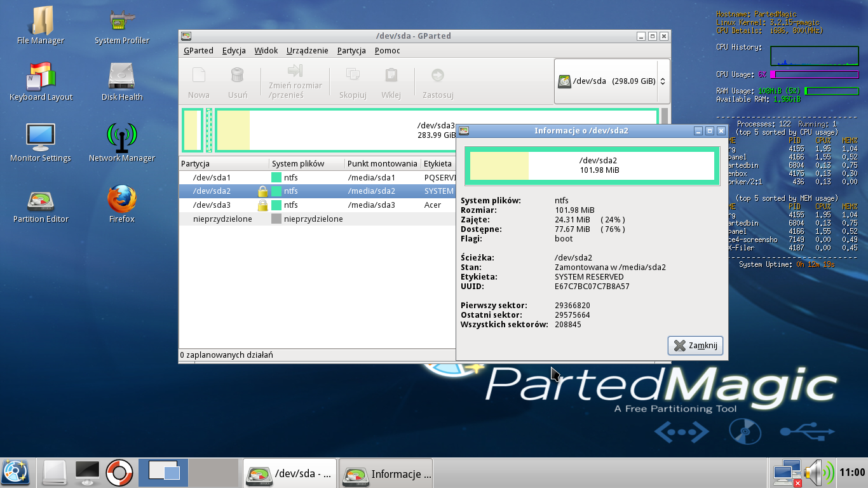Switch to the /dev/sda taskbar window button
The image size is (868, 488).
click(290, 473)
